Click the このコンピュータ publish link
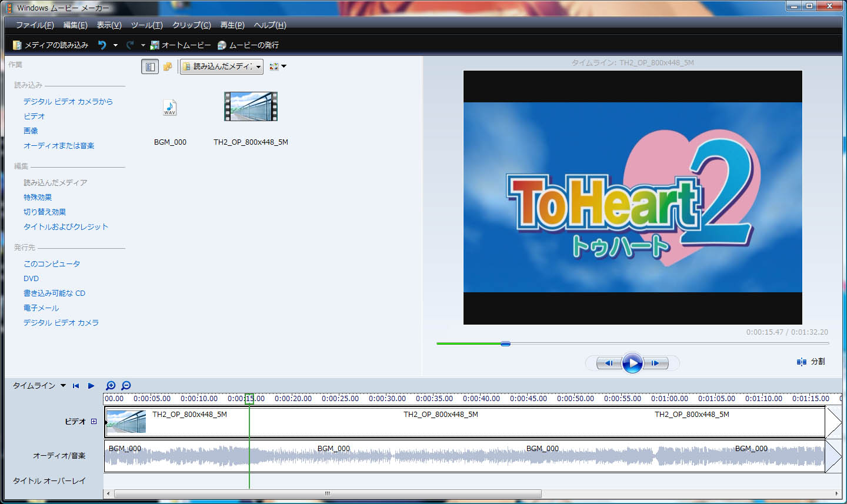The width and height of the screenshot is (847, 504). pos(52,263)
